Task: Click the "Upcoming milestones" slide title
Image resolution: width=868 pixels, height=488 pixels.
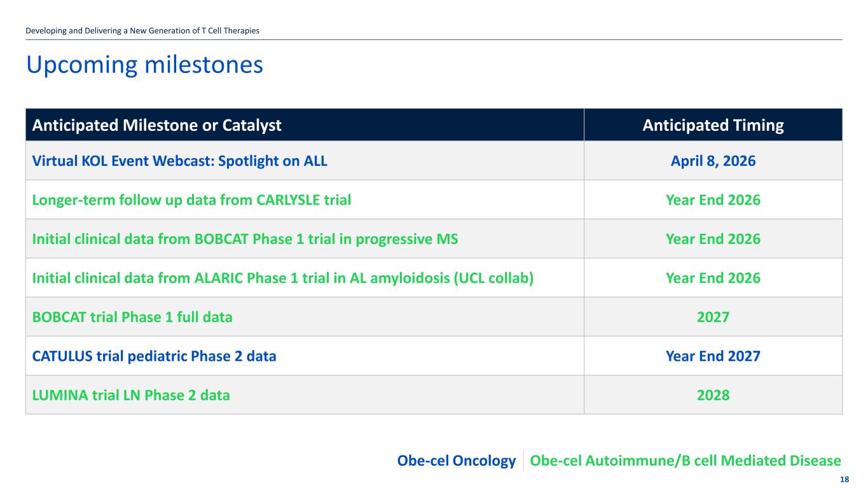Action: tap(144, 65)
